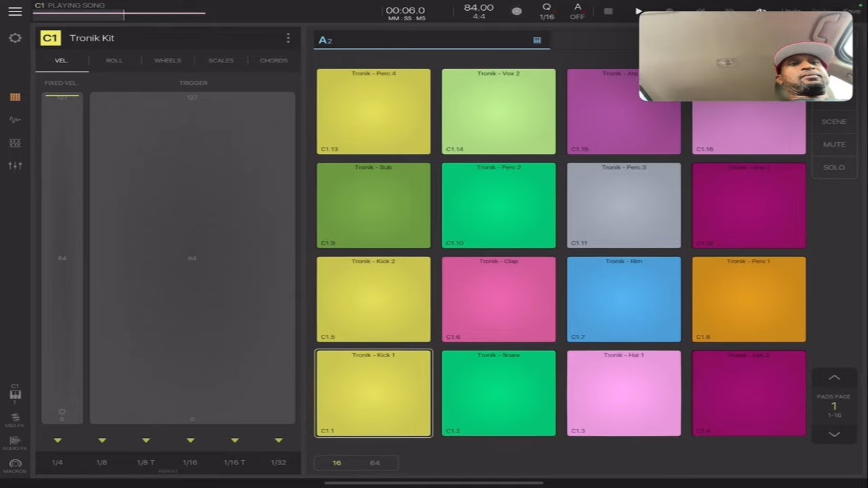Screen dimensions: 868x488
Task: Open the hamburger main menu
Action: tap(15, 11)
